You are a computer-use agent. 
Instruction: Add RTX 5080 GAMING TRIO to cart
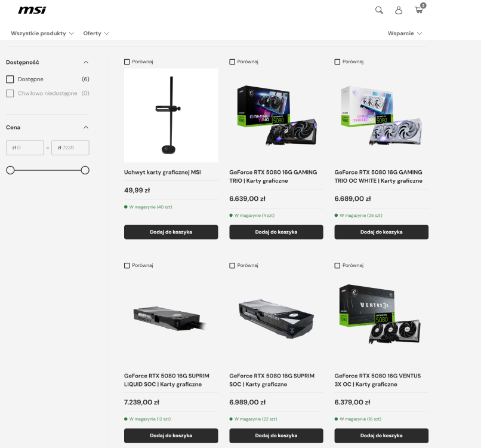(276, 232)
